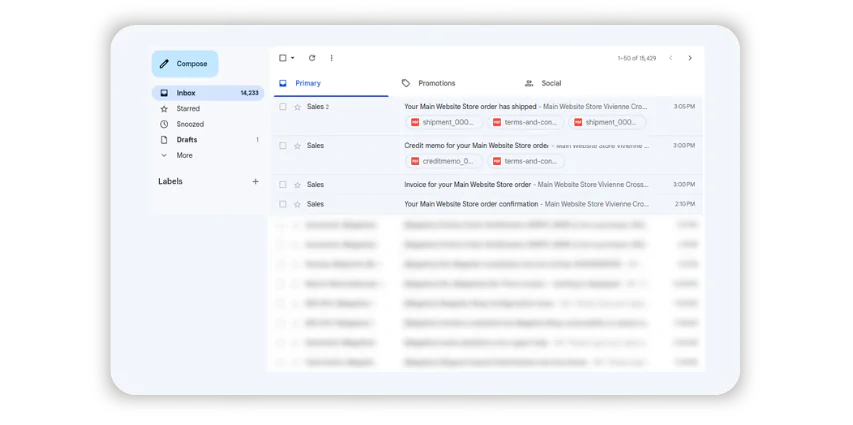Screen dimensions: 853x425
Task: Open the more options three-dot menu
Action: coord(331,58)
